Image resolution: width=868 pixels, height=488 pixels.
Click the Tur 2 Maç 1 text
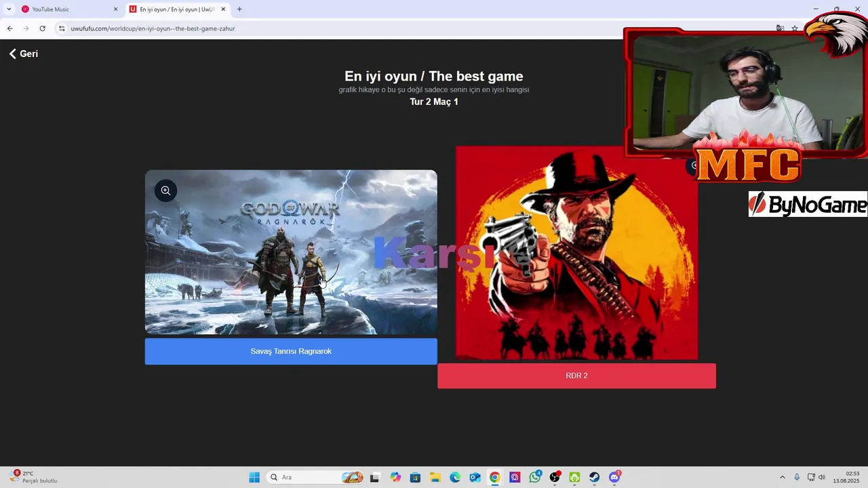434,102
